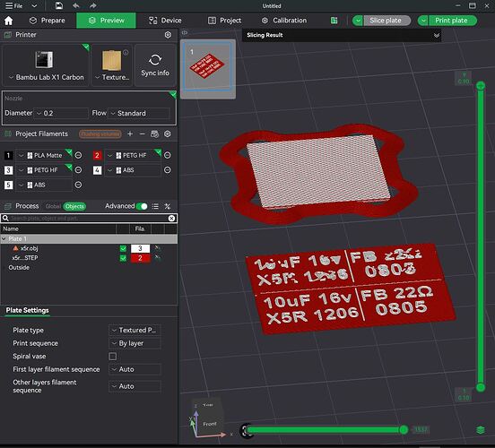Image resolution: width=495 pixels, height=448 pixels.
Task: Select filament slot 2 red swatch
Action: pyautogui.click(x=97, y=155)
